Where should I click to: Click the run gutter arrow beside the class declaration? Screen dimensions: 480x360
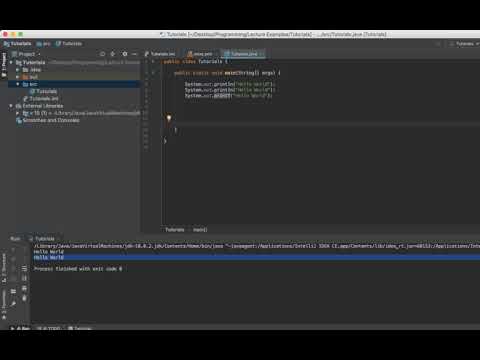[153, 62]
